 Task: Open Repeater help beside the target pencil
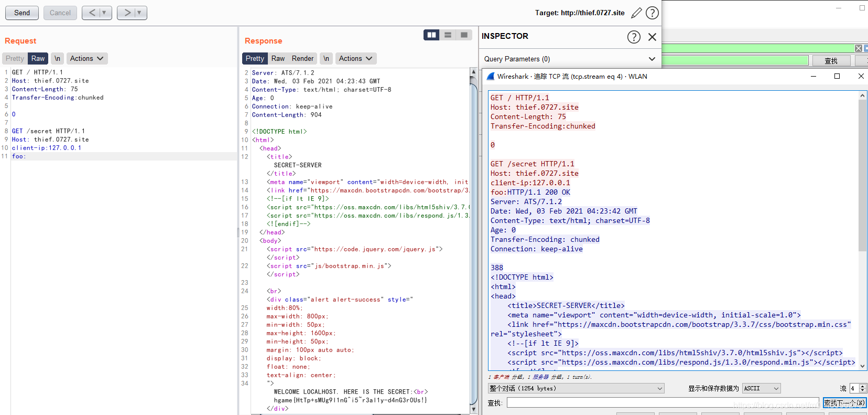click(x=652, y=13)
